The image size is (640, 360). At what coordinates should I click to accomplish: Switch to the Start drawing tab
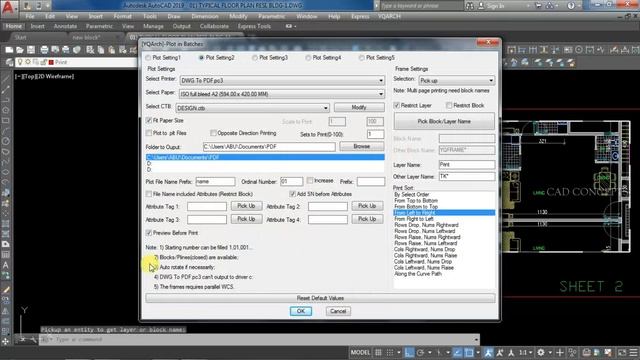click(x=20, y=37)
